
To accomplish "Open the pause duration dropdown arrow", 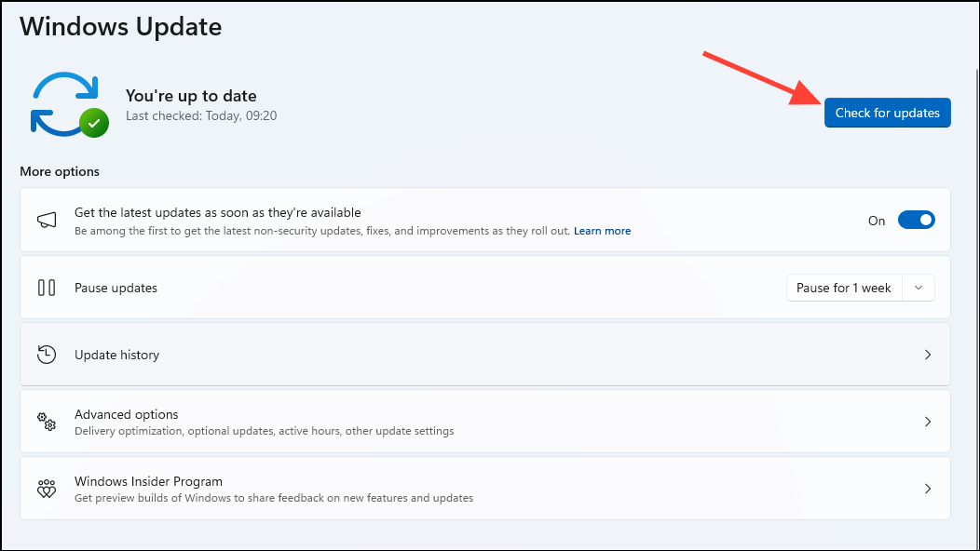I will [x=919, y=288].
